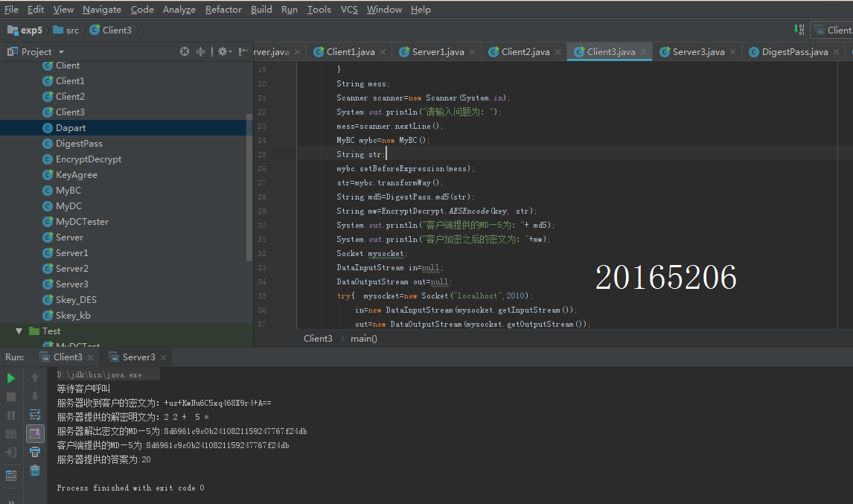Image resolution: width=853 pixels, height=504 pixels.
Task: Click line number 30 in editor gutter
Action: click(x=262, y=226)
